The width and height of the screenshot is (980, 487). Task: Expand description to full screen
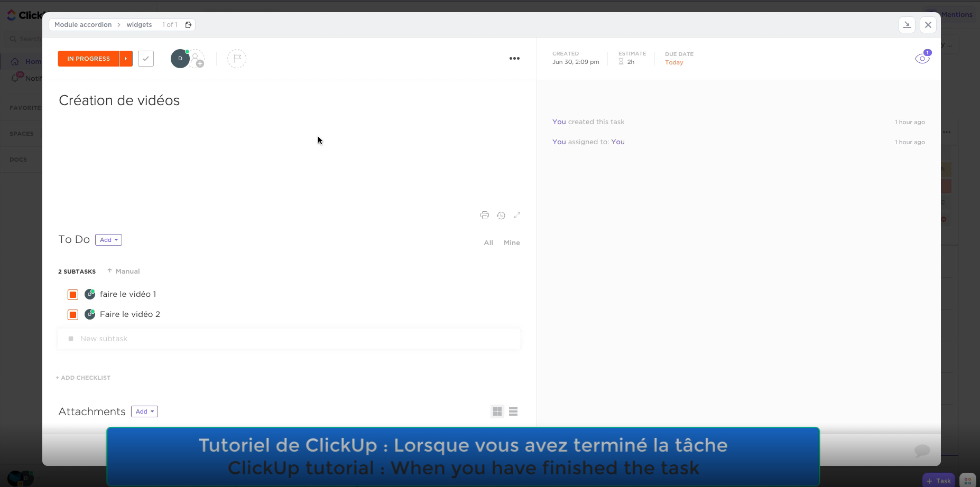click(517, 216)
